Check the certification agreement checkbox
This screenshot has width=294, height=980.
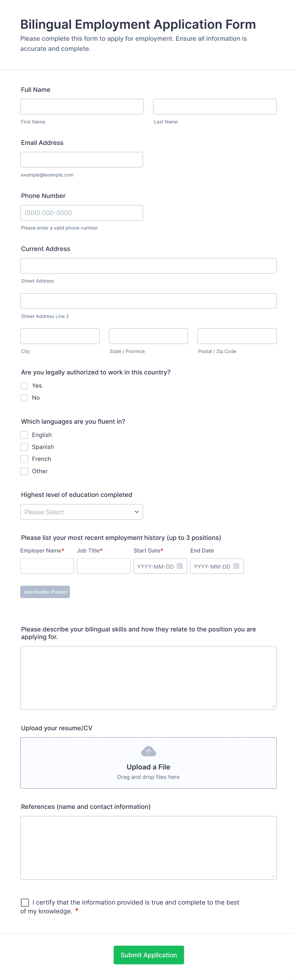point(25,902)
